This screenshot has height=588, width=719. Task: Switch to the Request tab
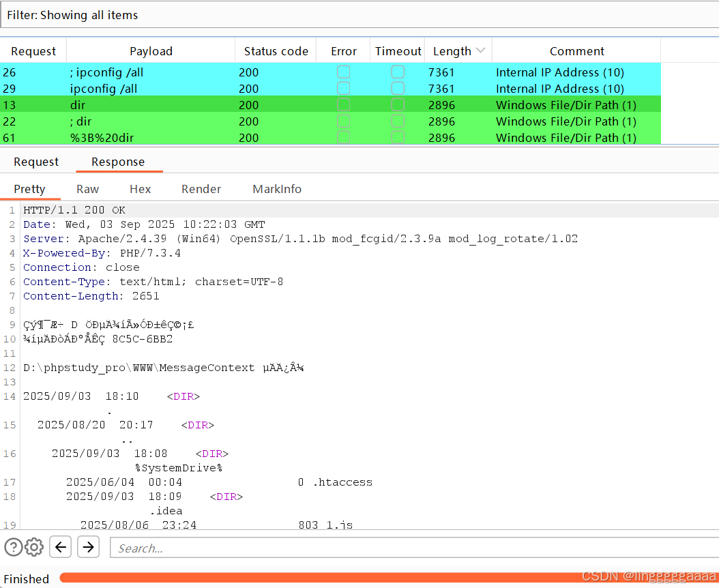[x=36, y=162]
